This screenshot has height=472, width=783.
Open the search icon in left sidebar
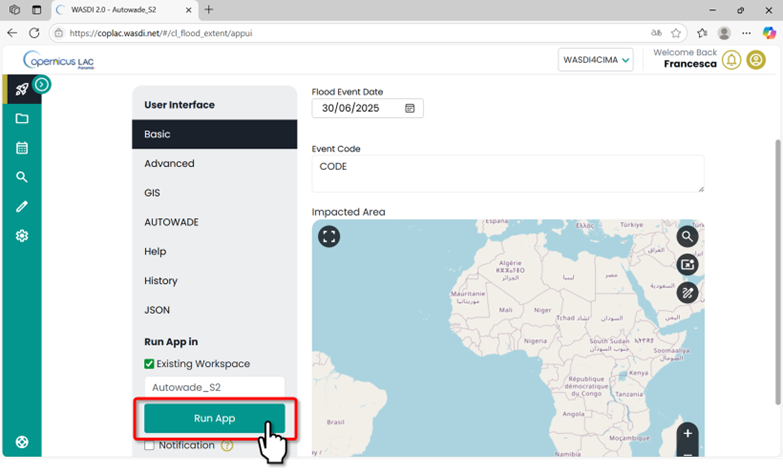(21, 177)
